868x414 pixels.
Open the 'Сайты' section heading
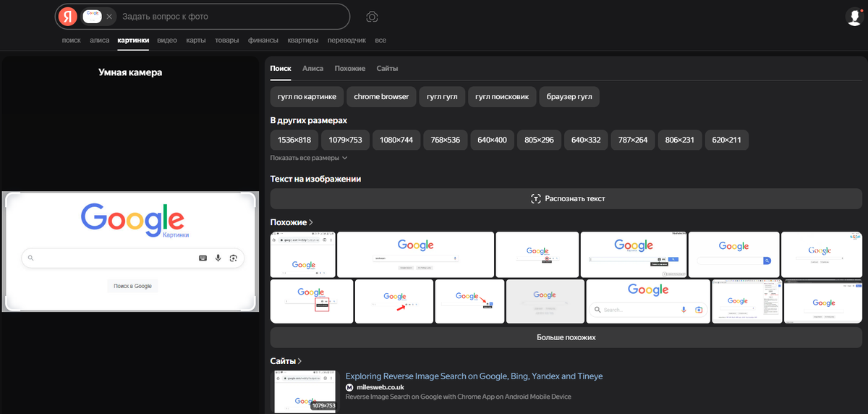pyautogui.click(x=286, y=360)
